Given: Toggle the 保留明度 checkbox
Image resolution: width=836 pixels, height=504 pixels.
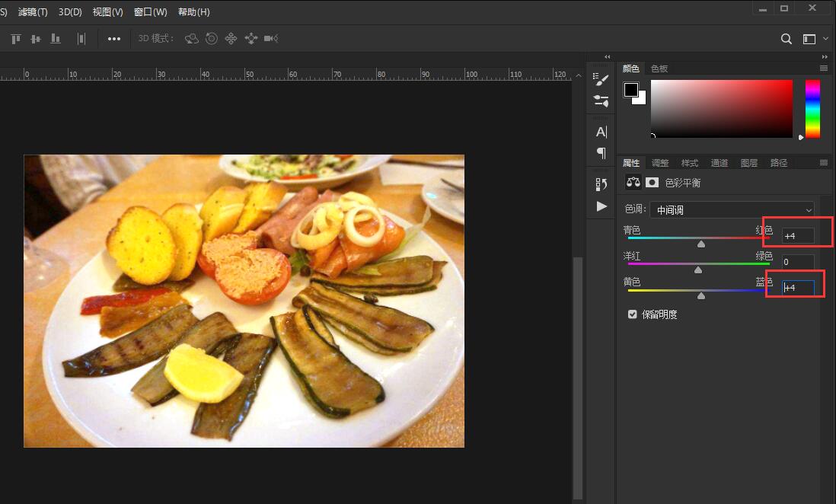Looking at the screenshot, I should click(632, 314).
